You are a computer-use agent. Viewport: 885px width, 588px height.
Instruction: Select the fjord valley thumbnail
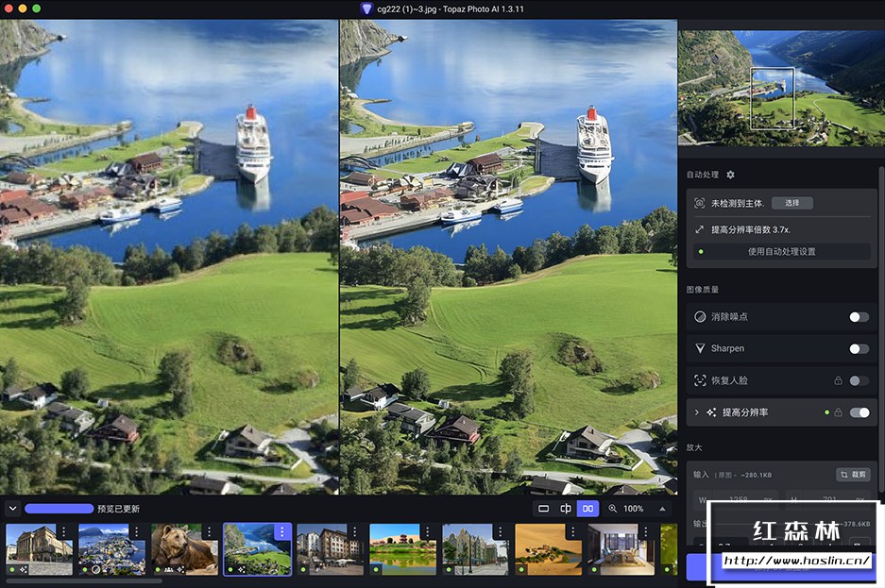click(x=257, y=549)
